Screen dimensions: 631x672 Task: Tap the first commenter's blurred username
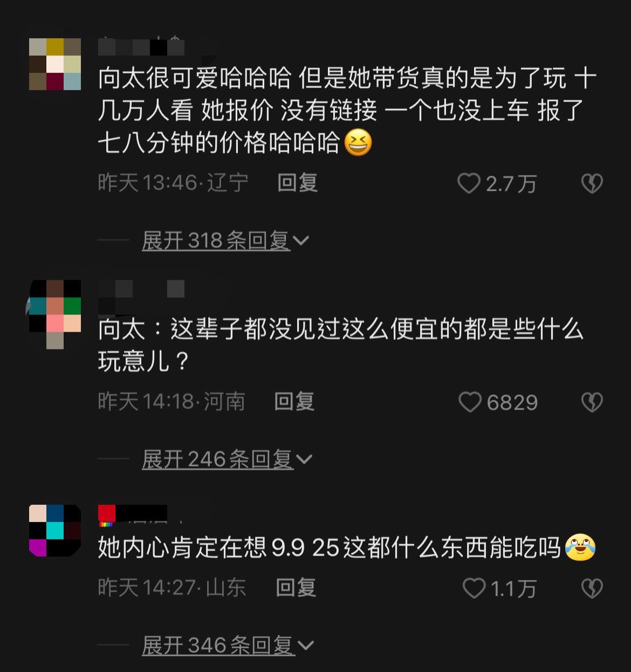[x=141, y=47]
